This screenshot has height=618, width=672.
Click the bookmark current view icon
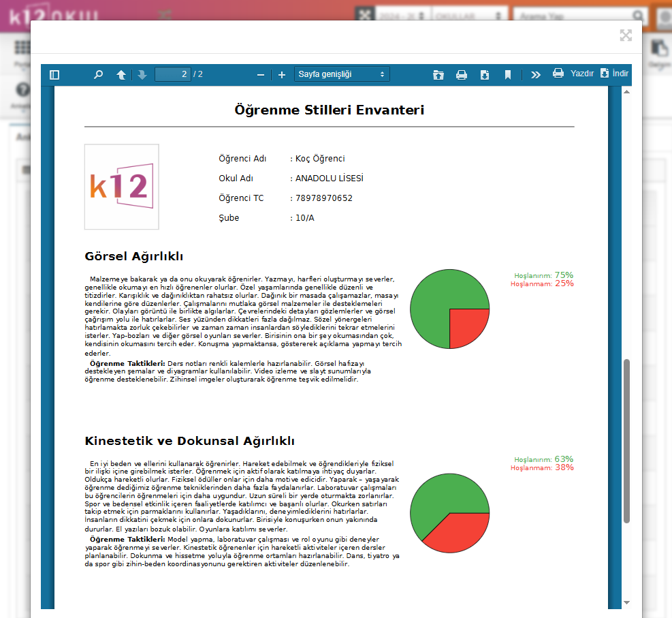(x=508, y=75)
